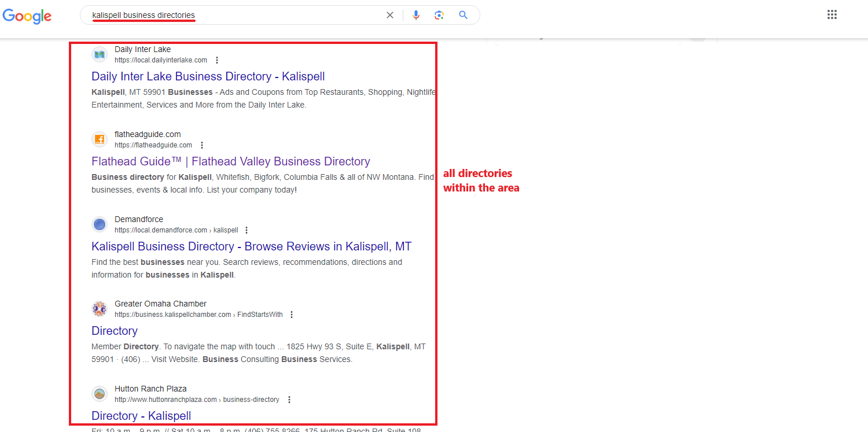868x432 pixels.
Task: Open more options for the Daily Inter Lake result
Action: (x=217, y=60)
